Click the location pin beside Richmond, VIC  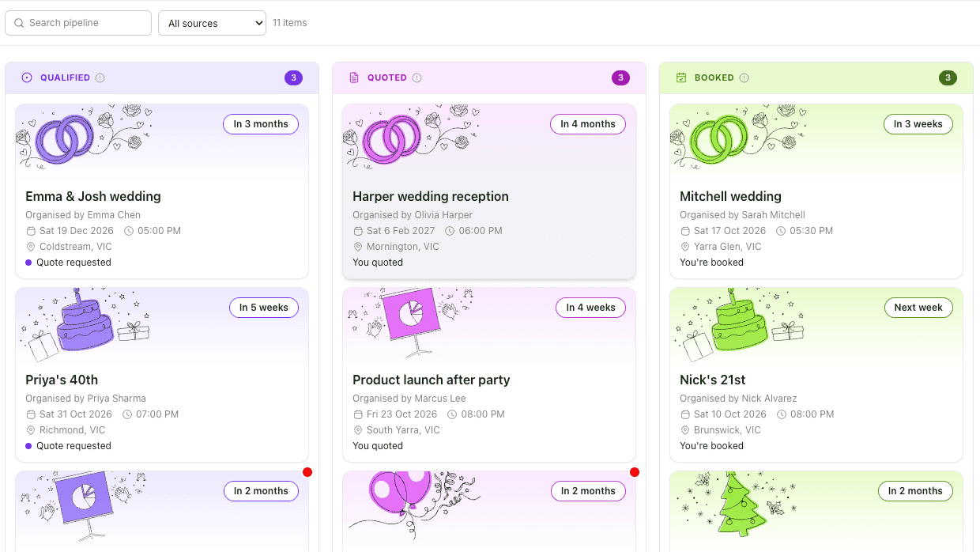point(31,430)
